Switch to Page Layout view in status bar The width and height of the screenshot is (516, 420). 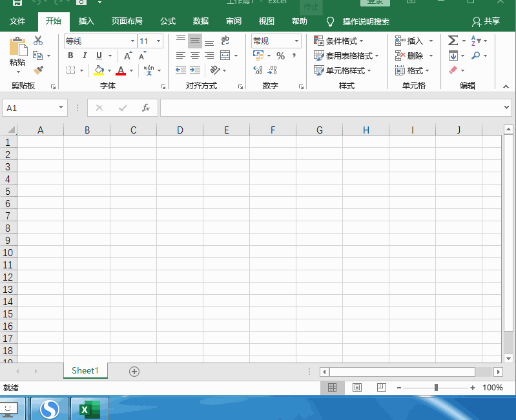pyautogui.click(x=356, y=388)
